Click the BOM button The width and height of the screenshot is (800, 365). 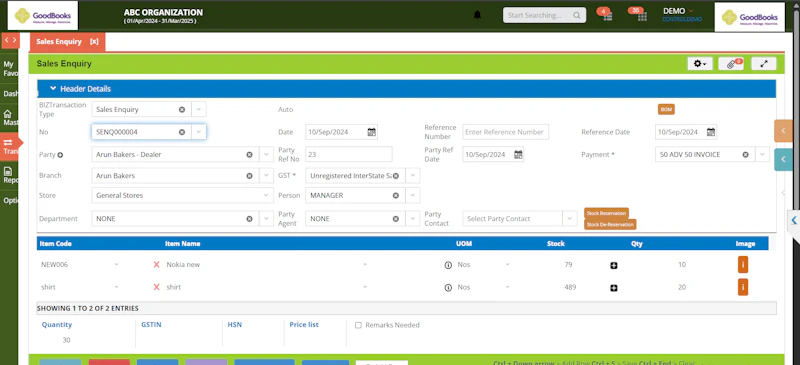[x=666, y=109]
